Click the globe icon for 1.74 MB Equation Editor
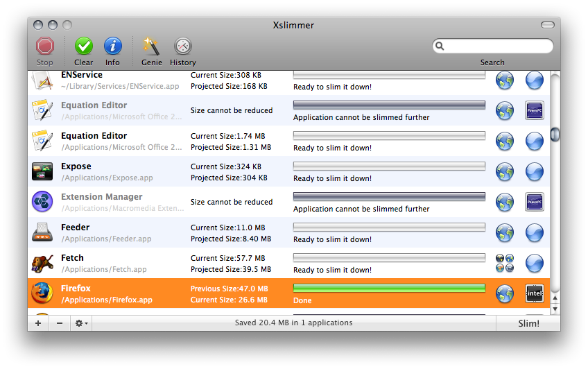588x369 pixels. pyautogui.click(x=505, y=141)
